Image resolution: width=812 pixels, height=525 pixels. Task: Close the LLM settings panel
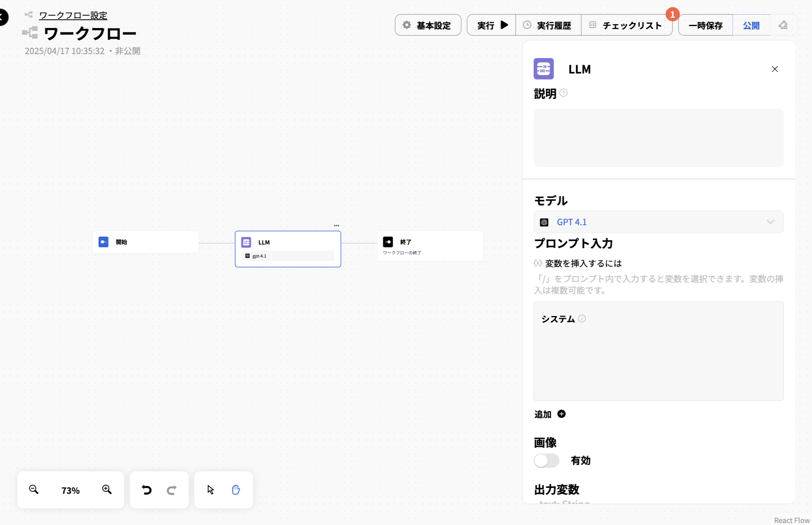tap(774, 69)
